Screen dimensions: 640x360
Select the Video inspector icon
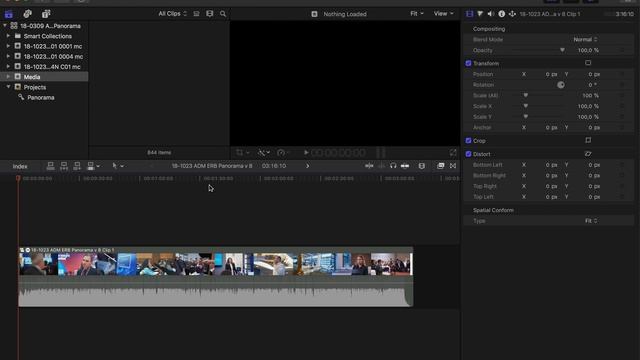[470, 14]
